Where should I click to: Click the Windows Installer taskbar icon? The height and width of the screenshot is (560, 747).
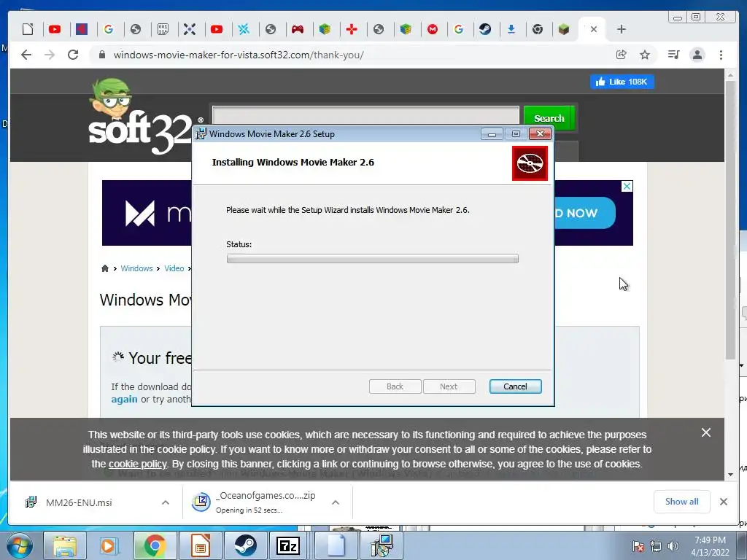click(381, 545)
